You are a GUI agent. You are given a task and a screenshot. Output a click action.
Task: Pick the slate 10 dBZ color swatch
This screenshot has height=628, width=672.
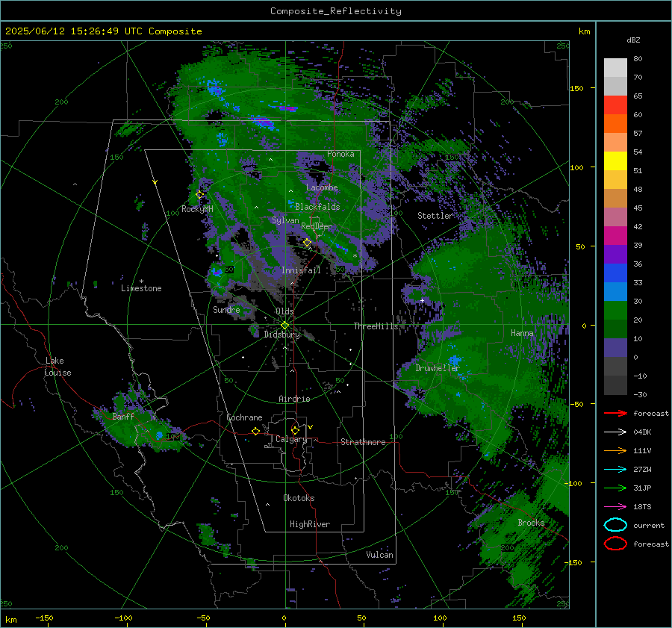(615, 348)
